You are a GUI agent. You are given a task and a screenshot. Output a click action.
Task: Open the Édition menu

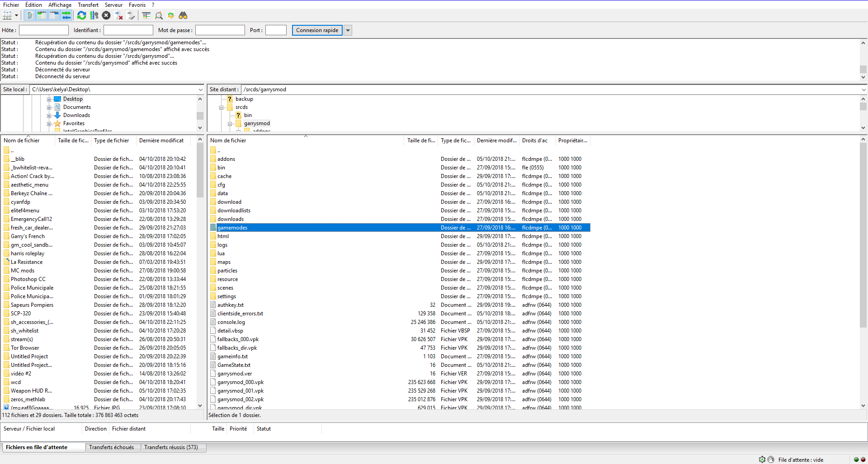[x=33, y=5]
